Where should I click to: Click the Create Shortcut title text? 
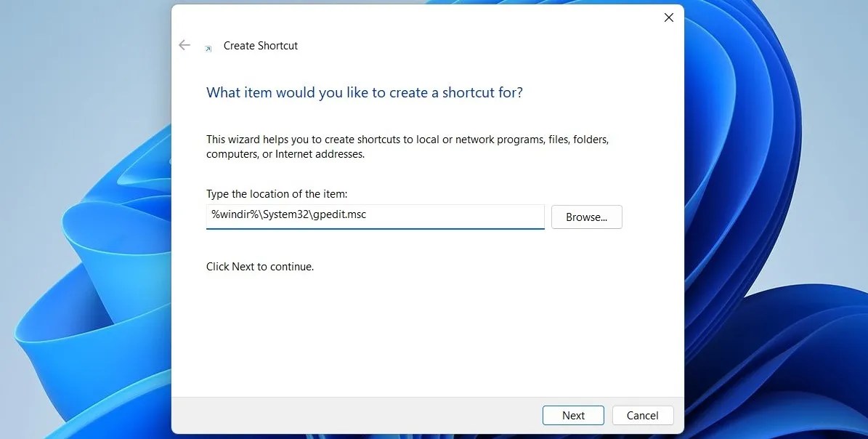[x=260, y=46]
